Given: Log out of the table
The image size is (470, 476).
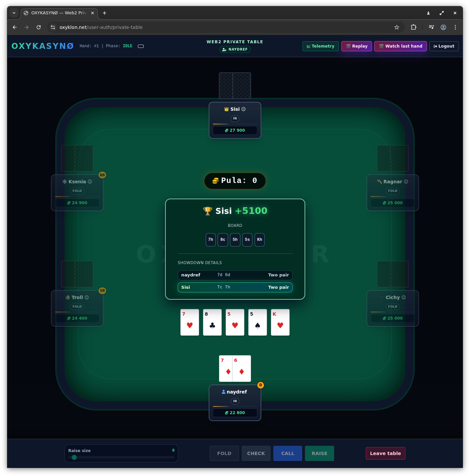Looking at the screenshot, I should pyautogui.click(x=444, y=46).
